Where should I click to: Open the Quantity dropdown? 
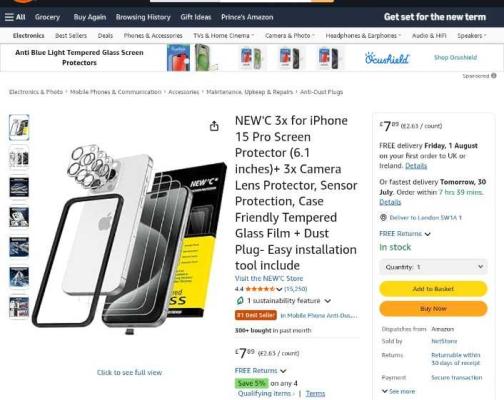click(x=433, y=267)
